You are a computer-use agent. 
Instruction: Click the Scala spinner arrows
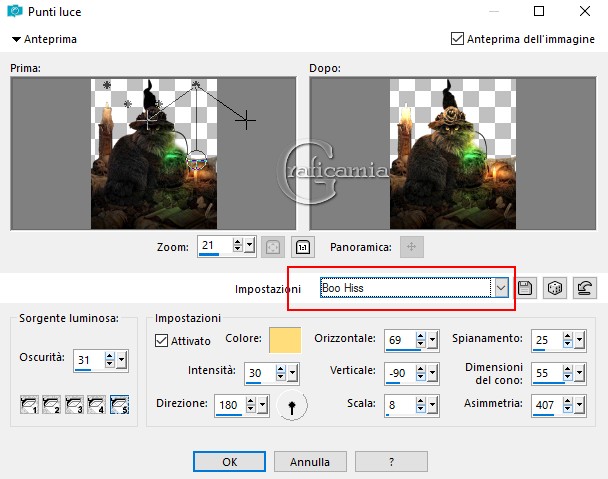[x=421, y=405]
